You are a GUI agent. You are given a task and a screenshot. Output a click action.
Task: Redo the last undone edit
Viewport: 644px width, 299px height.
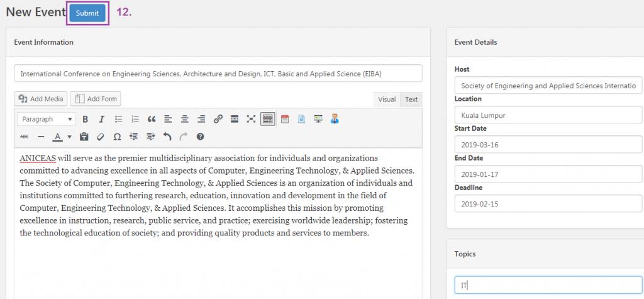tap(184, 137)
